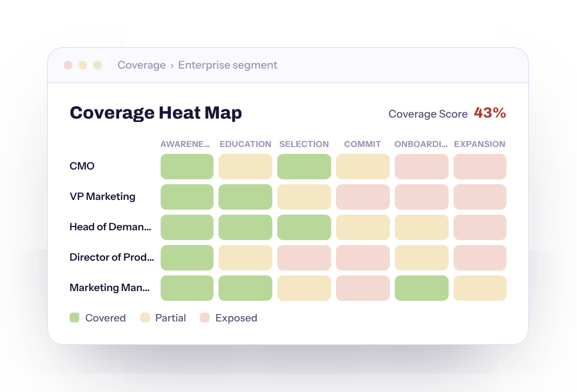Click Director of Prod... Selection cell

pyautogui.click(x=304, y=258)
